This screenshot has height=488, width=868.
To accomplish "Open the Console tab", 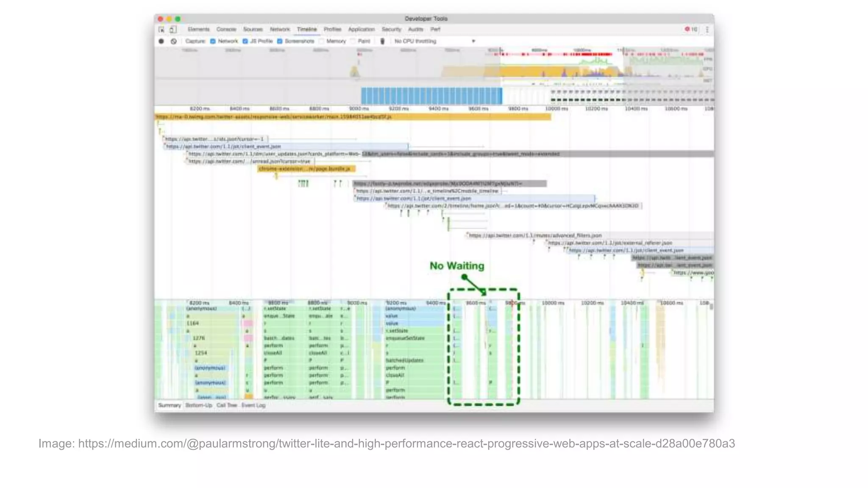I will click(x=226, y=30).
